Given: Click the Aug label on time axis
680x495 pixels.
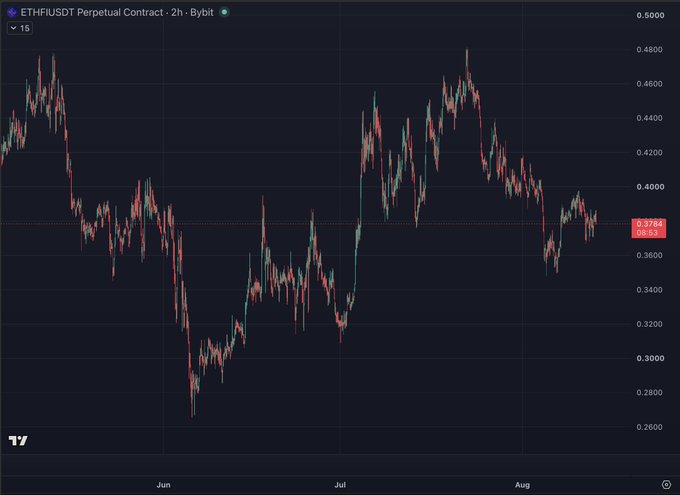Looking at the screenshot, I should click(522, 485).
